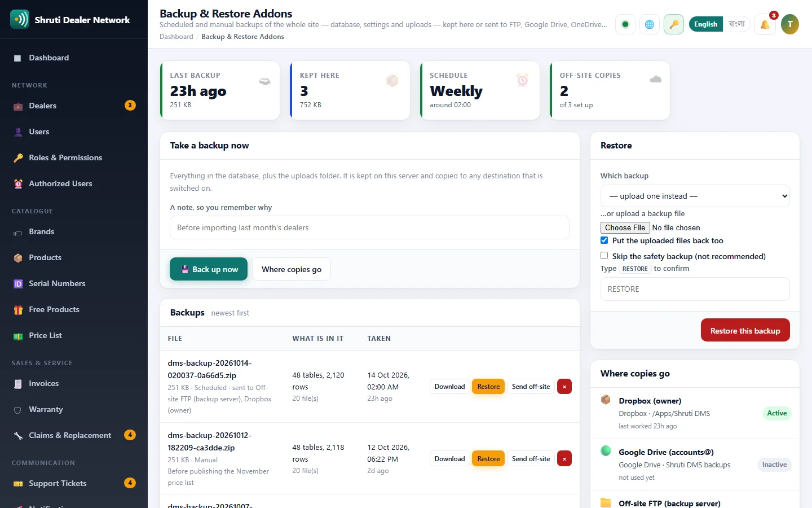Click the "Where copies go" button
This screenshot has width=812, height=508.
(292, 269)
